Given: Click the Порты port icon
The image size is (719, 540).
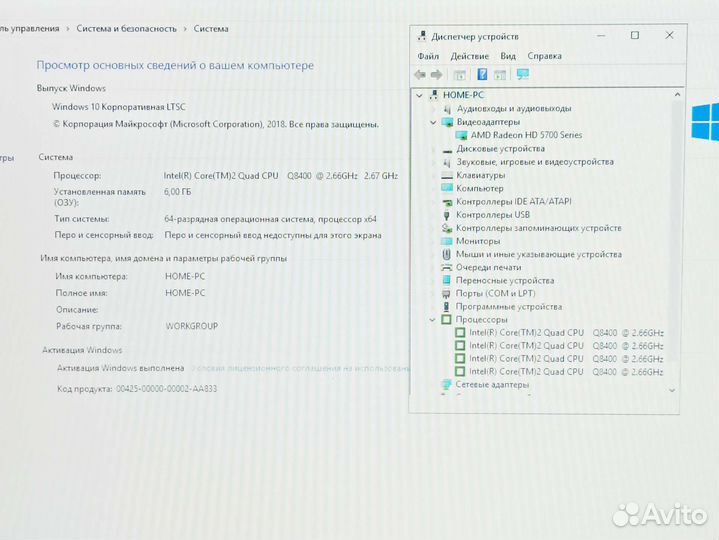Looking at the screenshot, I should coord(446,294).
